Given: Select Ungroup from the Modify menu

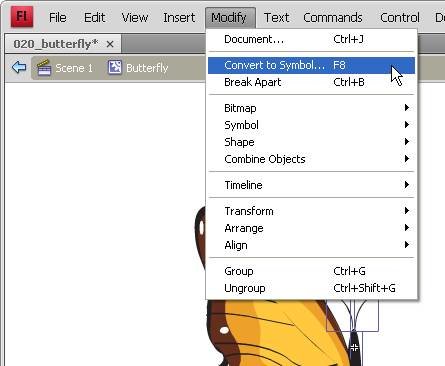Looking at the screenshot, I should [311, 288].
